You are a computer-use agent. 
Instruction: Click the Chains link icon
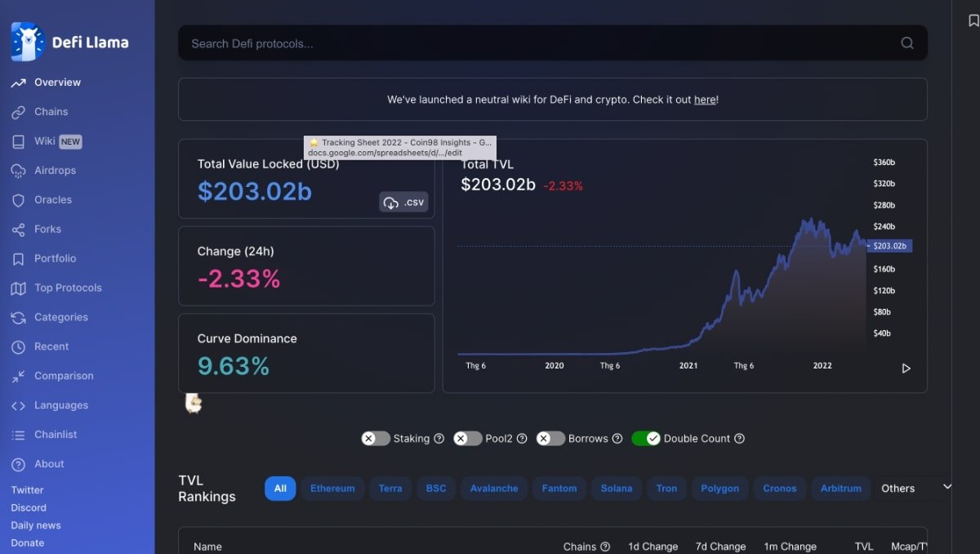click(x=19, y=112)
